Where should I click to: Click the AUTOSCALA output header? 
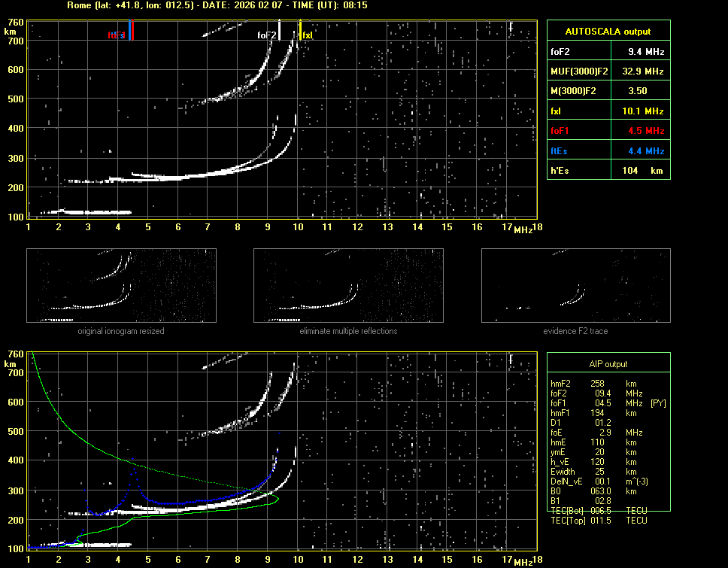coord(608,32)
